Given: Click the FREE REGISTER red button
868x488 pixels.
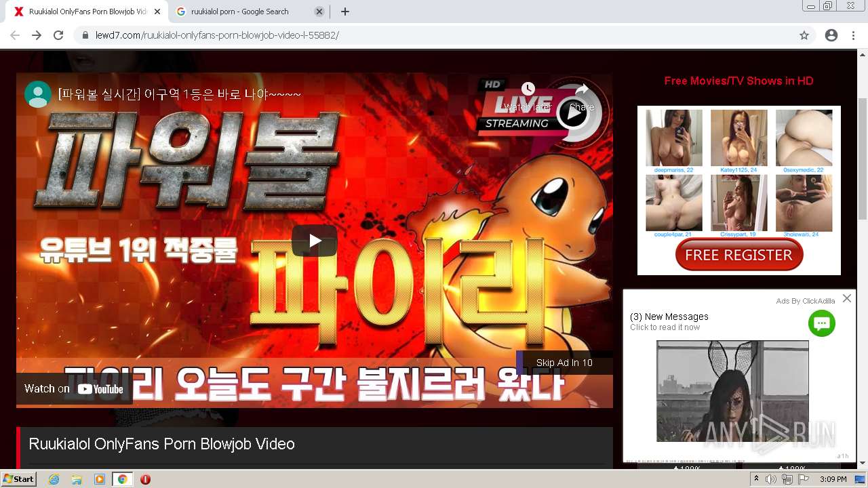Looking at the screenshot, I should [739, 255].
